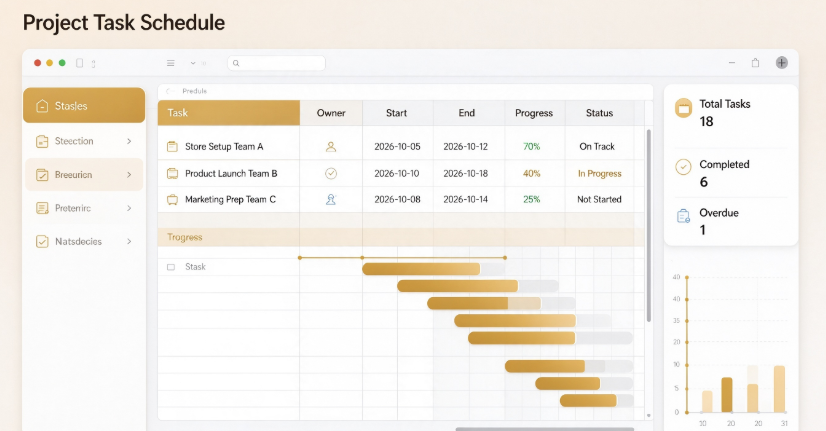Open the hamburger menu icon in toolbar
Screen dimensions: 826x431
[x=171, y=63]
